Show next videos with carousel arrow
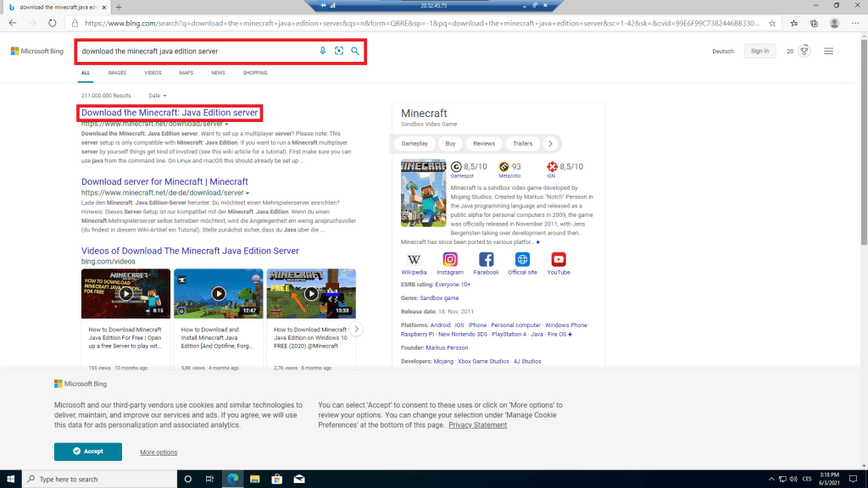Image resolution: width=868 pixels, height=488 pixels. click(357, 329)
